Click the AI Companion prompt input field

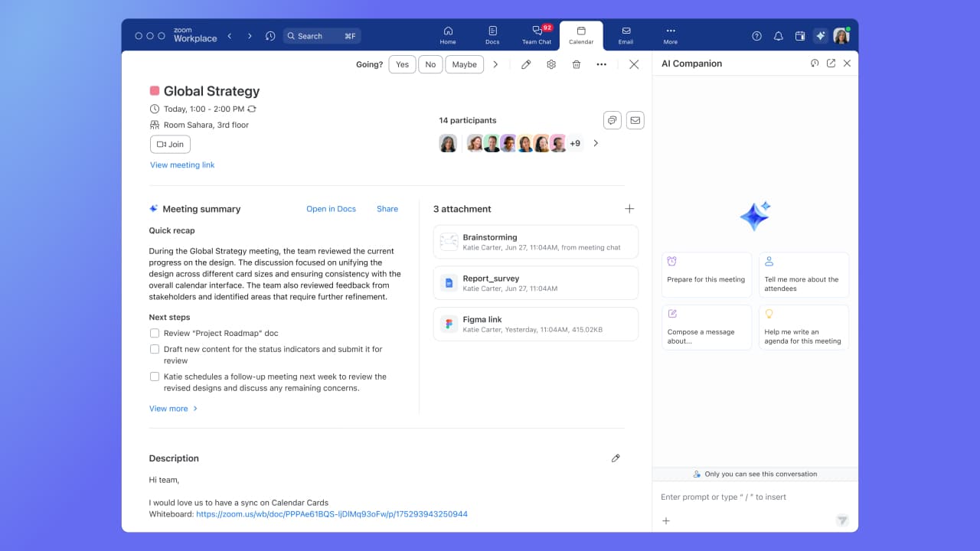743,497
